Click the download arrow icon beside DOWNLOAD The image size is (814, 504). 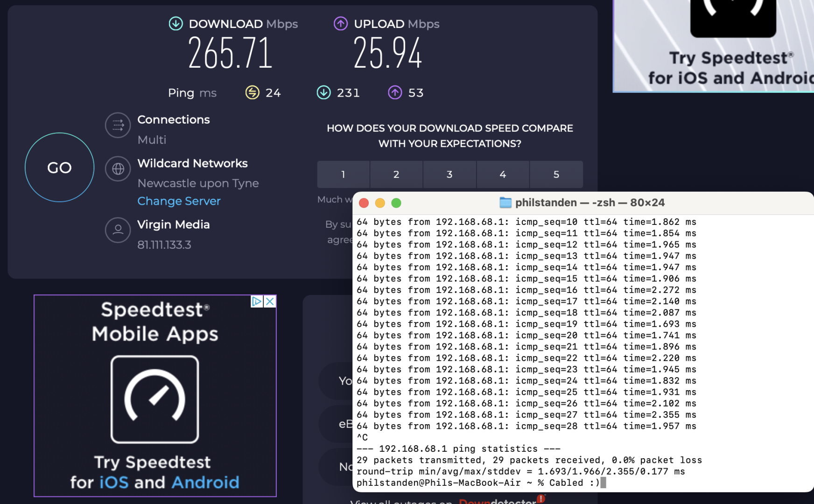176,23
